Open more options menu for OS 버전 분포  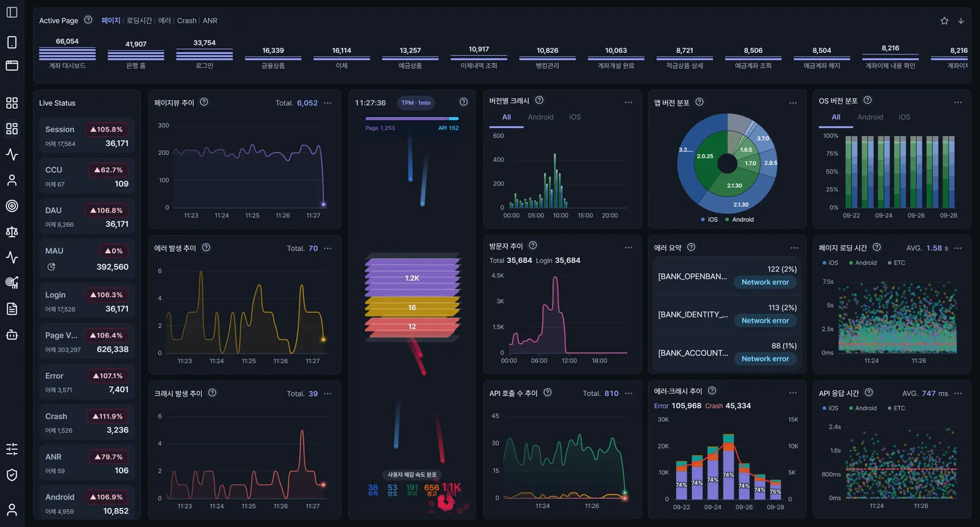958,102
